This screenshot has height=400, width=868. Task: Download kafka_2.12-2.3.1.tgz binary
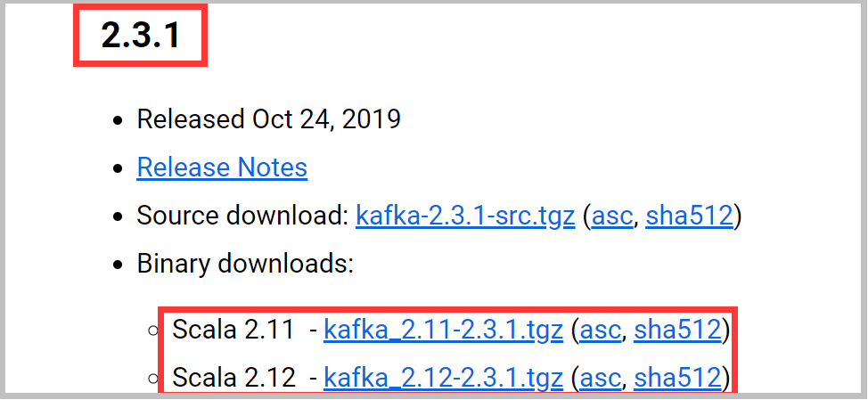(443, 378)
